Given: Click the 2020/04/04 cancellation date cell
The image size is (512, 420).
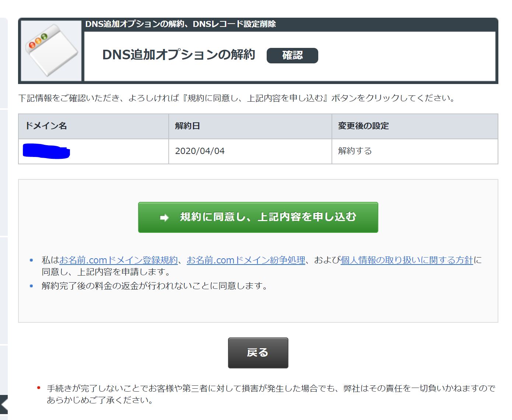Looking at the screenshot, I should (200, 151).
